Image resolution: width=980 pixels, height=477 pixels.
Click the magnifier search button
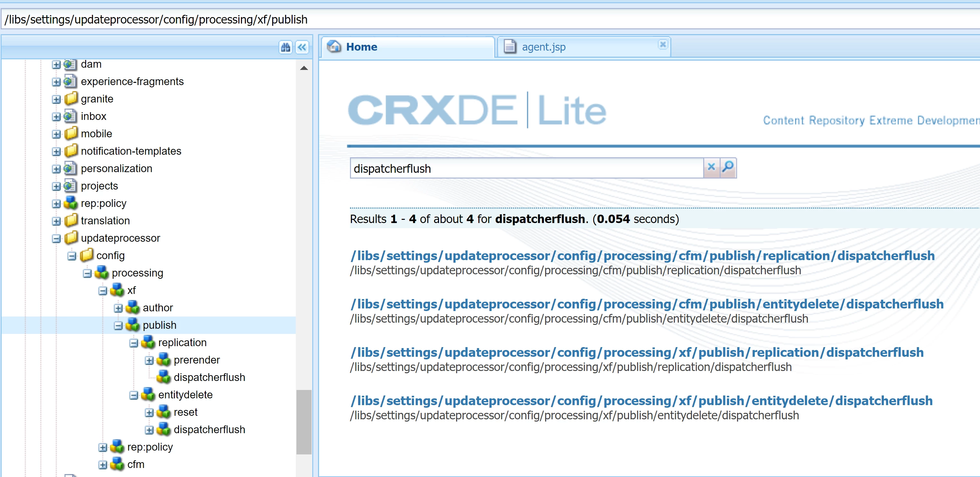(x=728, y=167)
